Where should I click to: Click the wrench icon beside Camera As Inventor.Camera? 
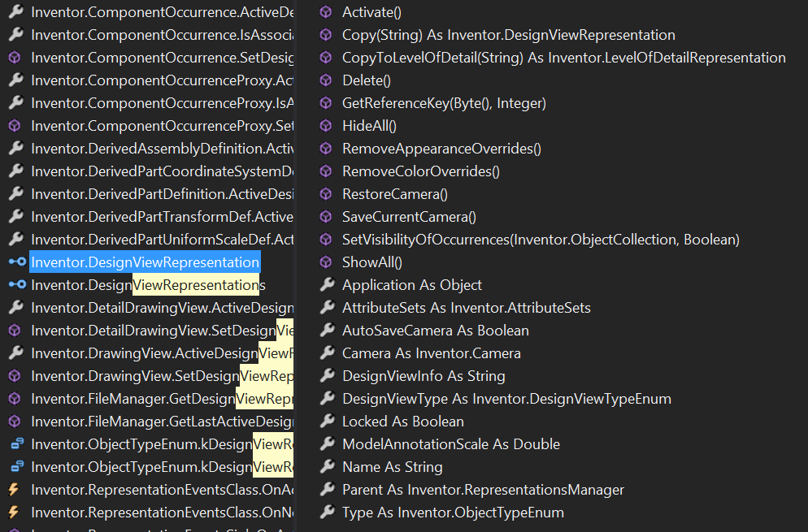pos(328,353)
